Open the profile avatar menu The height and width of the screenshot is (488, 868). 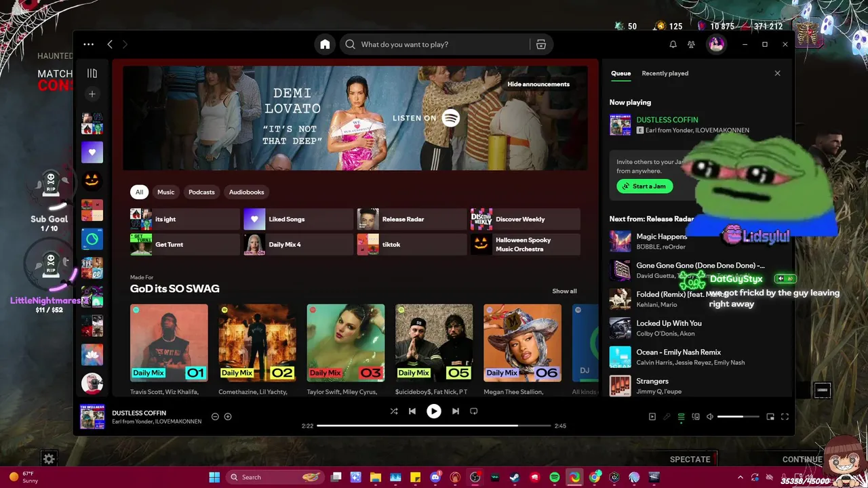click(716, 44)
